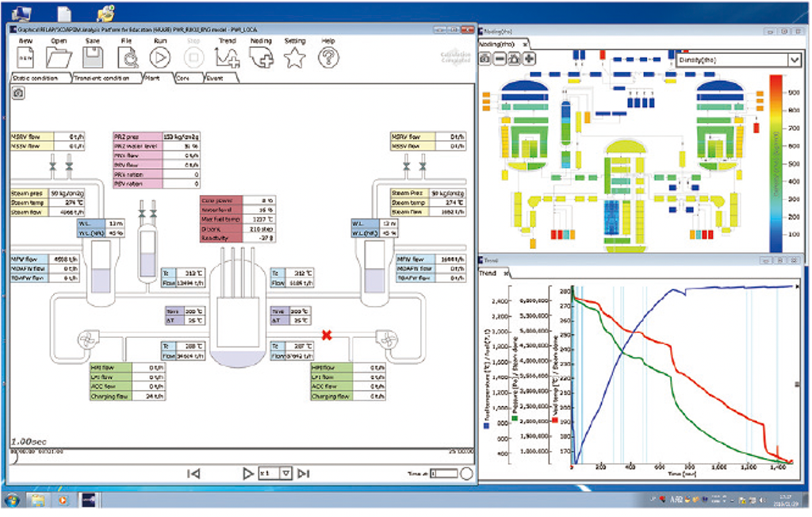Open a model with the Open folder icon
The height and width of the screenshot is (517, 812).
point(59,57)
